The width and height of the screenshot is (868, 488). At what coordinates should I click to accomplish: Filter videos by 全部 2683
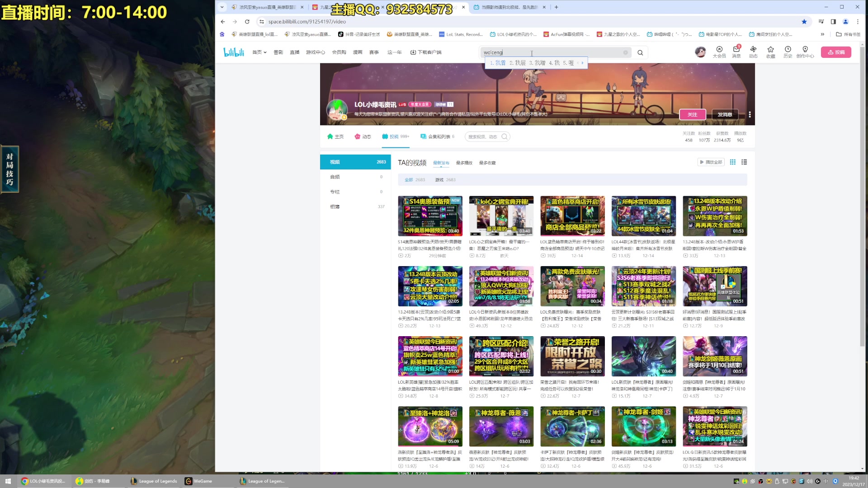tap(415, 180)
